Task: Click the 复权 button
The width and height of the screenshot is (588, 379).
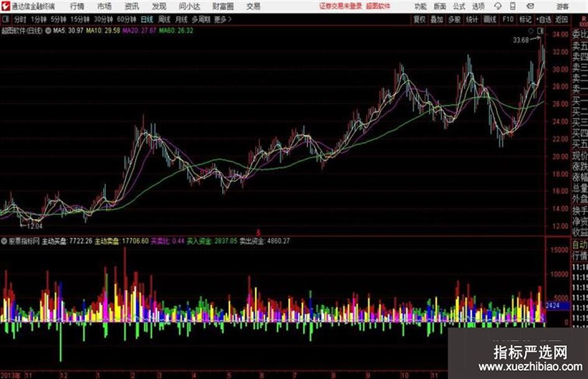Action: (419, 19)
